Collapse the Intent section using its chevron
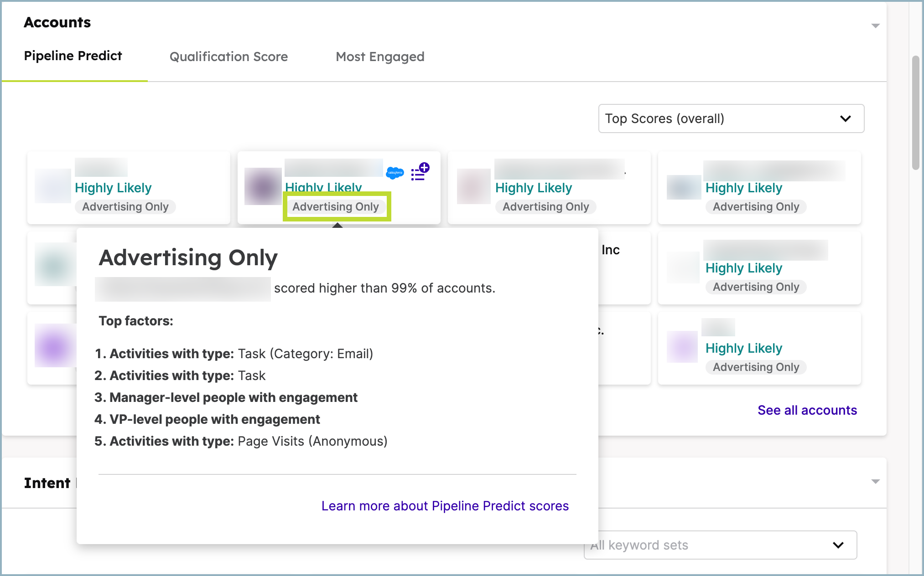The height and width of the screenshot is (576, 924). click(875, 482)
